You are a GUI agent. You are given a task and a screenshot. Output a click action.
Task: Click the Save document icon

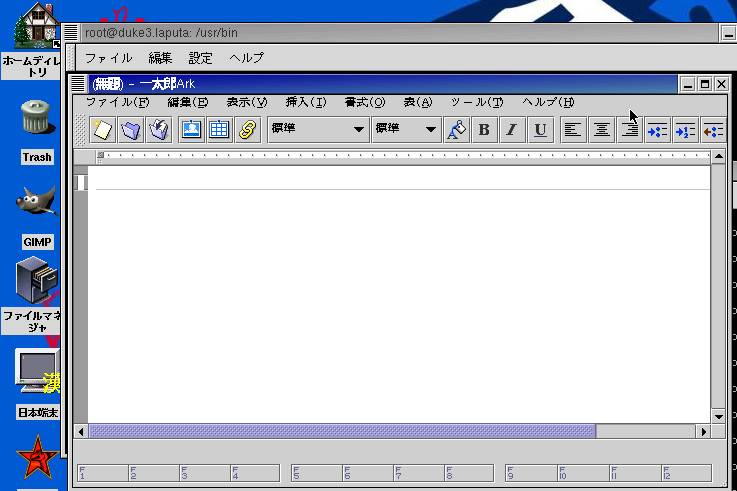[159, 130]
